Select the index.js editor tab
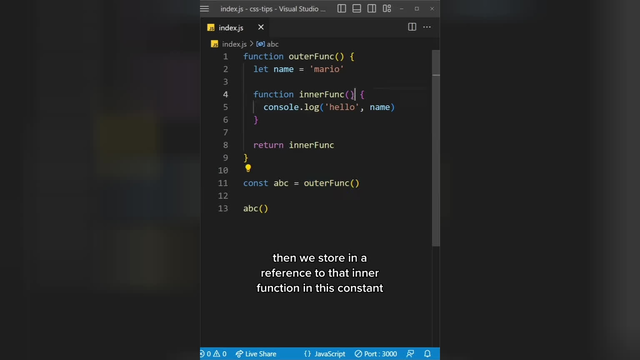This screenshot has width=640, height=360. [x=231, y=27]
